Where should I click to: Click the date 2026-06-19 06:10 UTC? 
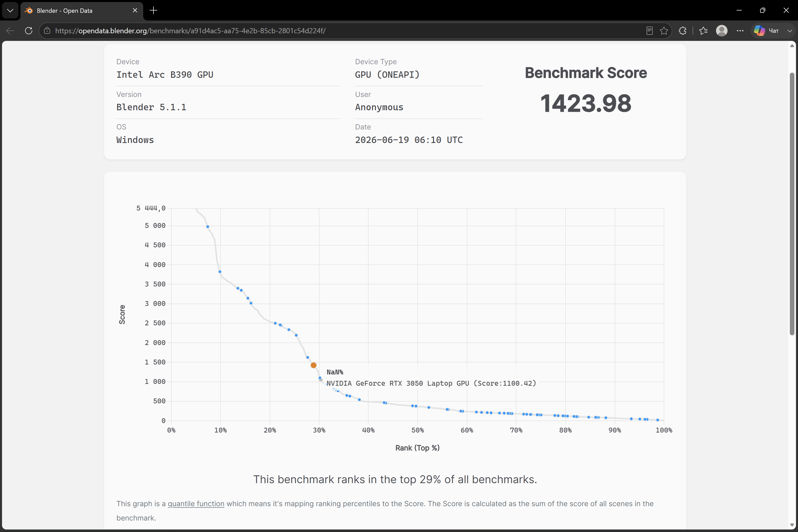[x=409, y=140]
